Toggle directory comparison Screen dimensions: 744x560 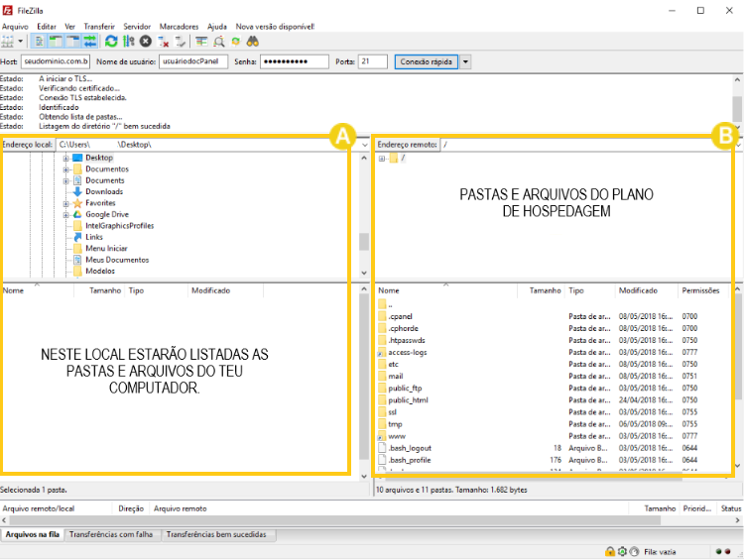(219, 42)
